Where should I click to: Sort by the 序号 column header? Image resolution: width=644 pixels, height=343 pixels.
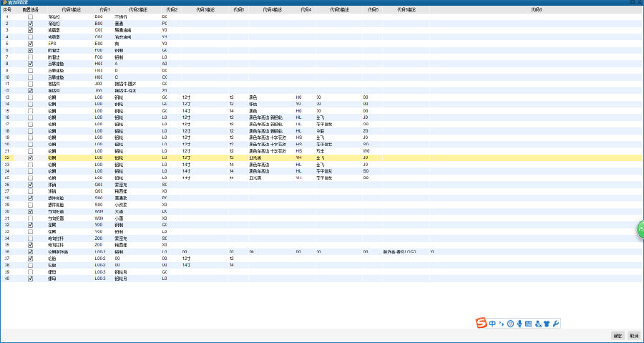pyautogui.click(x=7, y=9)
